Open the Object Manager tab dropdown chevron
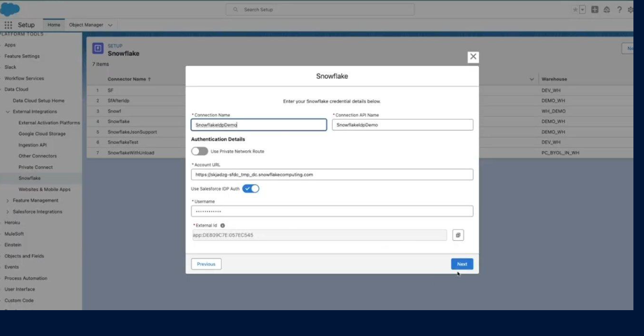This screenshot has width=644, height=336. pyautogui.click(x=110, y=25)
